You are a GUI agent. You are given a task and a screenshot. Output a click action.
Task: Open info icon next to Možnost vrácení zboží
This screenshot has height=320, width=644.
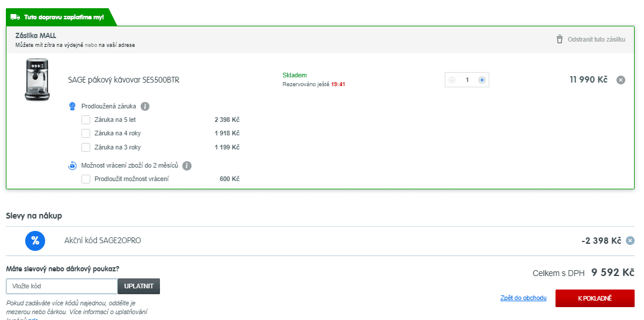click(187, 166)
